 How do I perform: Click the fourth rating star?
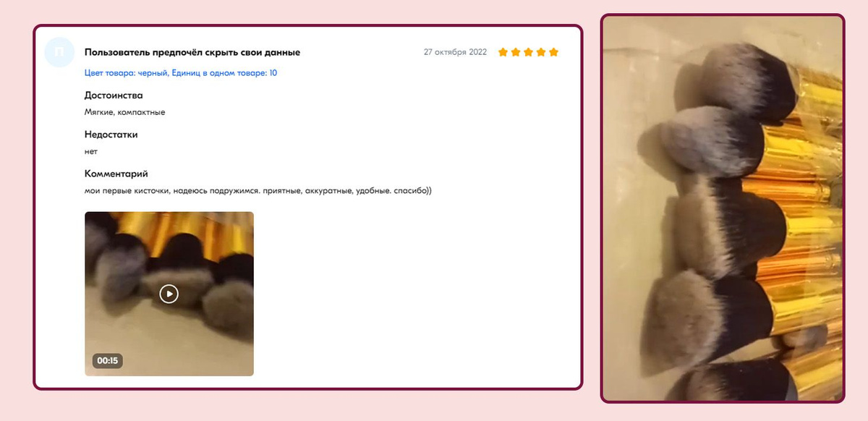coord(541,52)
